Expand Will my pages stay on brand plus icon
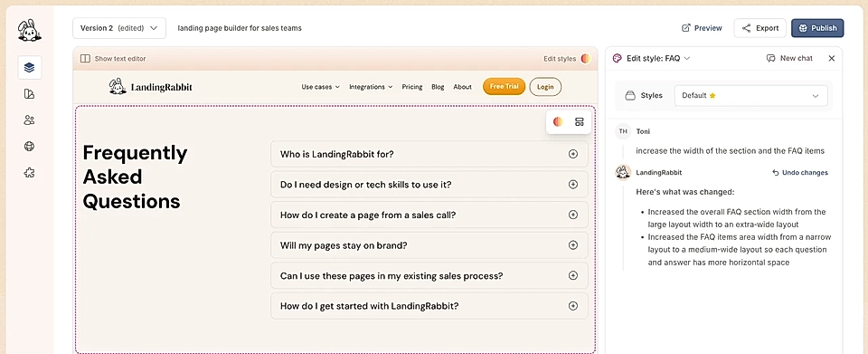Screen dimensions: 868x354 point(573,244)
